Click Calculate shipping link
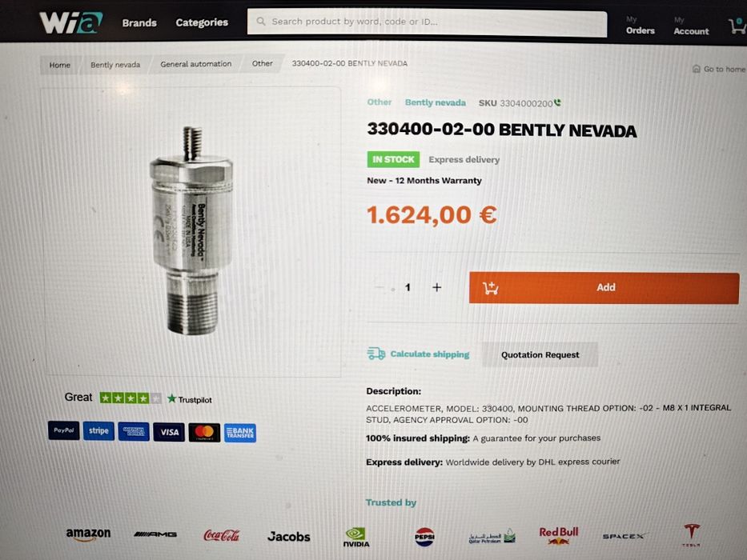Image resolution: width=747 pixels, height=560 pixels. (418, 354)
